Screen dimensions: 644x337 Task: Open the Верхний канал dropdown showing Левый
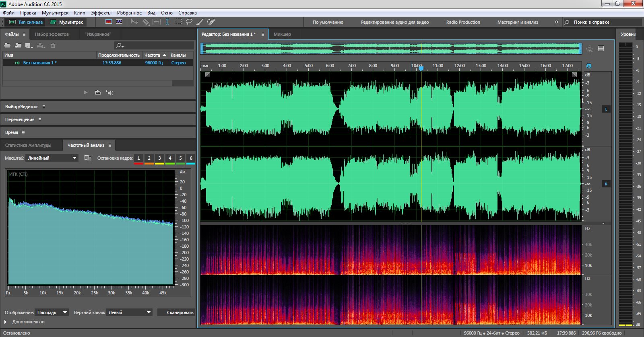129,312
